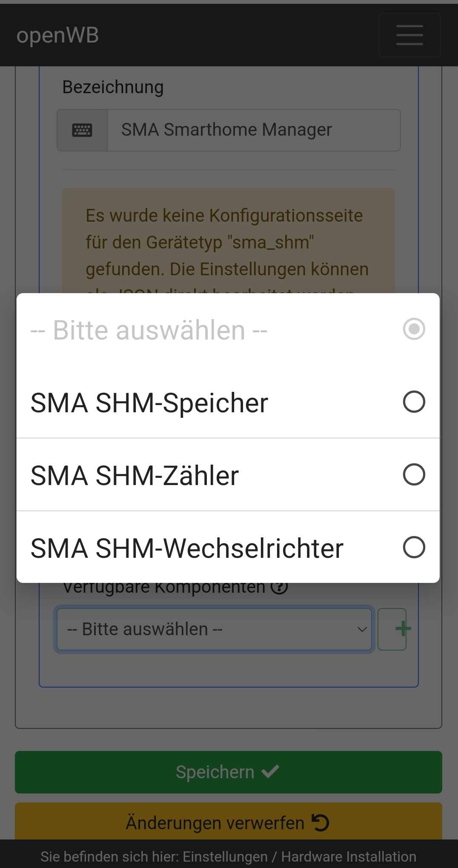Click the checkmark icon on Speichern
458x868 pixels.
(x=270, y=771)
